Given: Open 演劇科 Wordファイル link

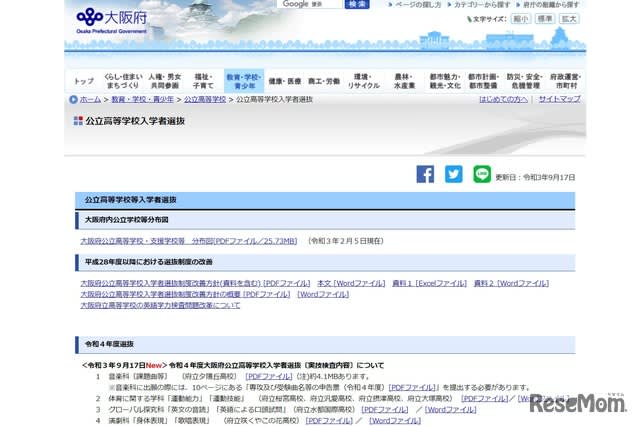Looking at the screenshot, I should coord(395,420).
